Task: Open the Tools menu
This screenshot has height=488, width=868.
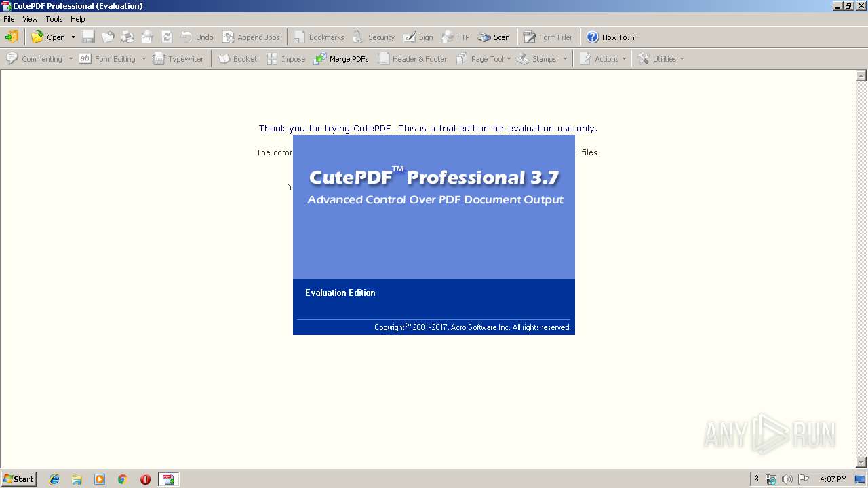Action: tap(54, 19)
